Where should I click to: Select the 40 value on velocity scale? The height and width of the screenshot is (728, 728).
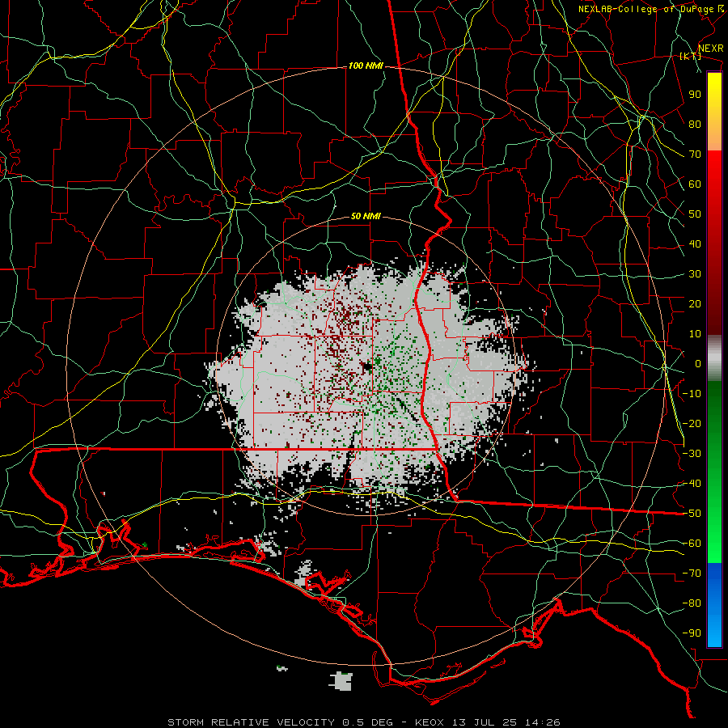coord(695,244)
